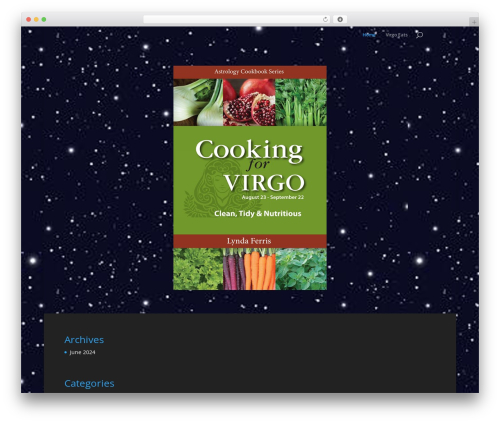Click the Cooking for Virgo book cover
Image resolution: width=500 pixels, height=423 pixels.
tap(250, 178)
